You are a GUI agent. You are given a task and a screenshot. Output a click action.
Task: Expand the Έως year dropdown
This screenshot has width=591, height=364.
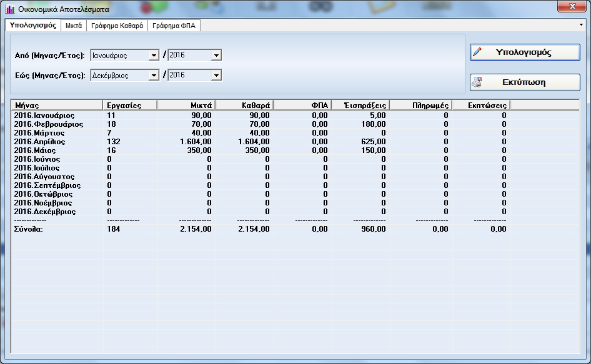216,76
